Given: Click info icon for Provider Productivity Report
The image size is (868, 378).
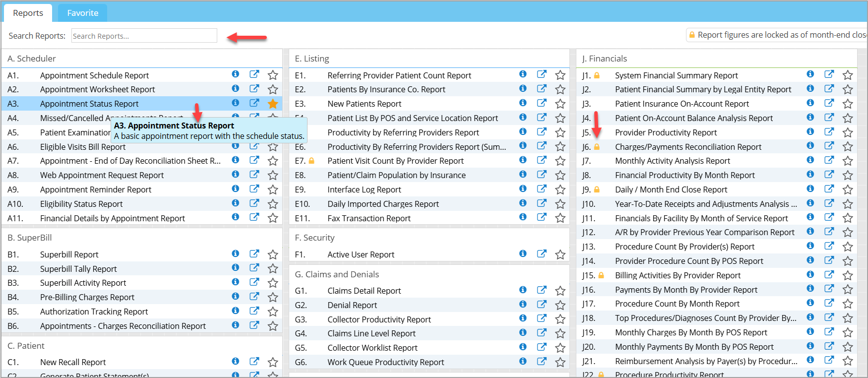Looking at the screenshot, I should (810, 131).
